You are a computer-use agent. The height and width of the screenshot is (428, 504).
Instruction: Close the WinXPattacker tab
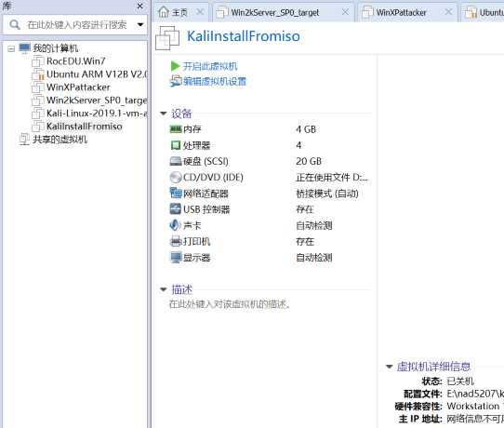click(x=448, y=12)
